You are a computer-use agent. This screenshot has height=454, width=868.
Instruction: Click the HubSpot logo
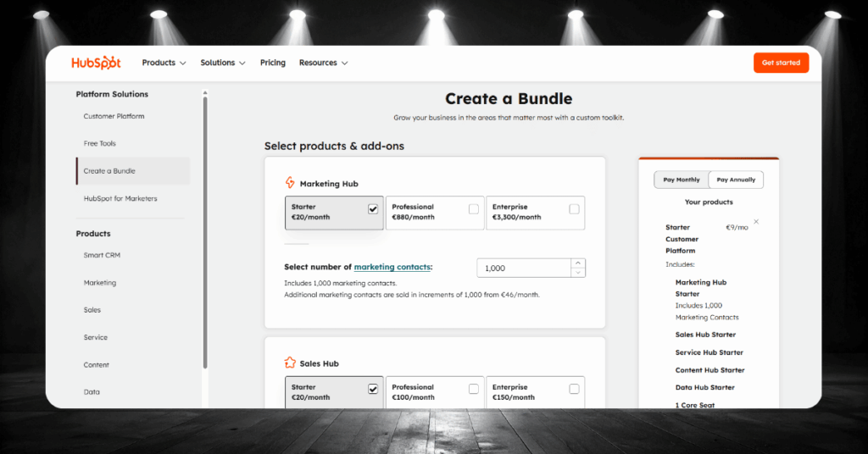click(x=96, y=63)
